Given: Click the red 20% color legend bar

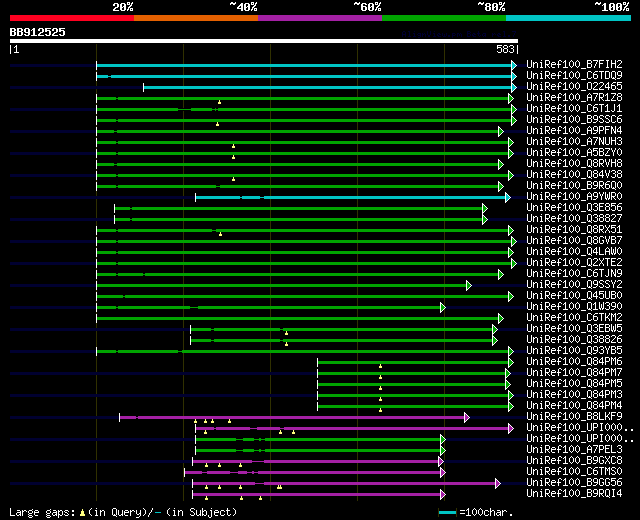Looking at the screenshot, I should pyautogui.click(x=72, y=18).
